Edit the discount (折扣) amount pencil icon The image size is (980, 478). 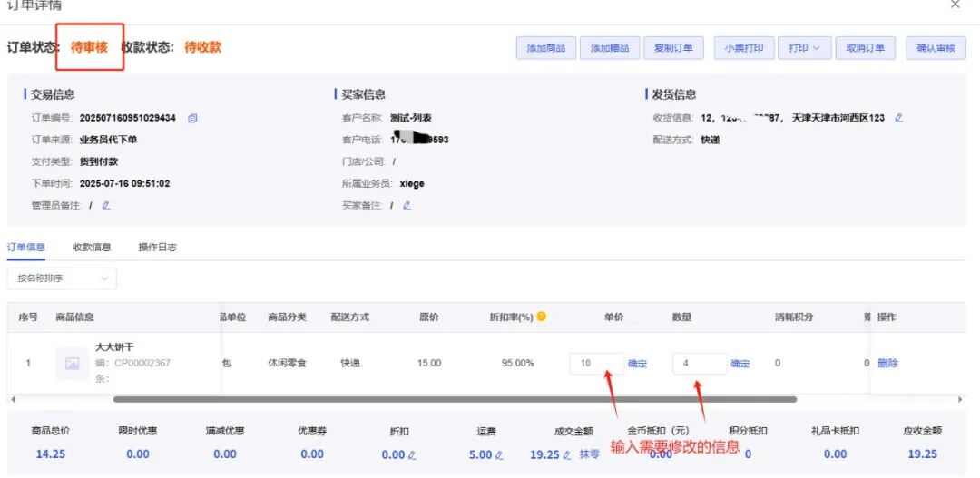(412, 455)
